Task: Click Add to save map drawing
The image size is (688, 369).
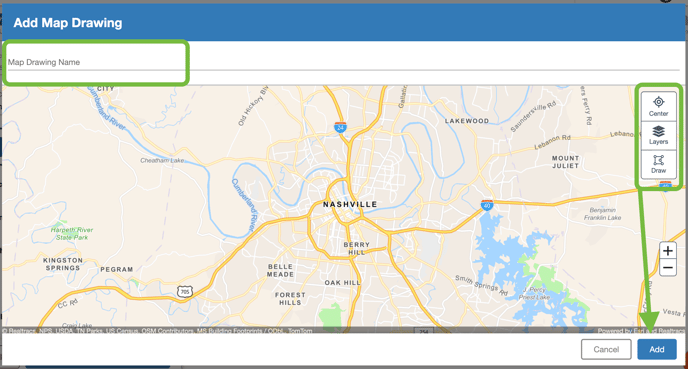Action: coord(657,349)
